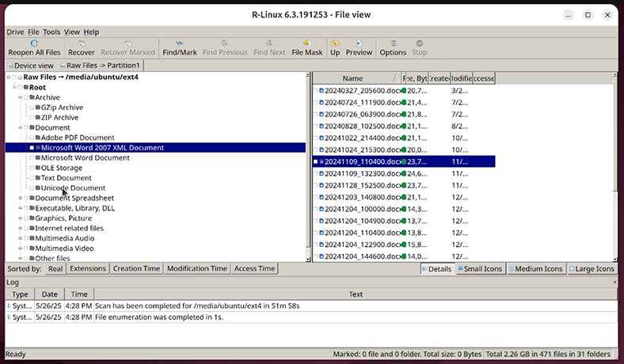Switch to Medium Icons view
This screenshot has height=364, width=624.
(535, 269)
